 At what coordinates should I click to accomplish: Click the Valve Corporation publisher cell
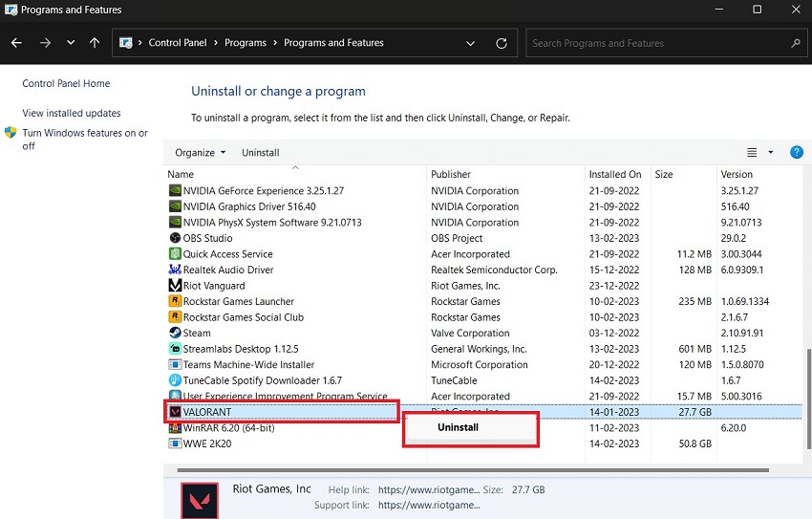[470, 333]
